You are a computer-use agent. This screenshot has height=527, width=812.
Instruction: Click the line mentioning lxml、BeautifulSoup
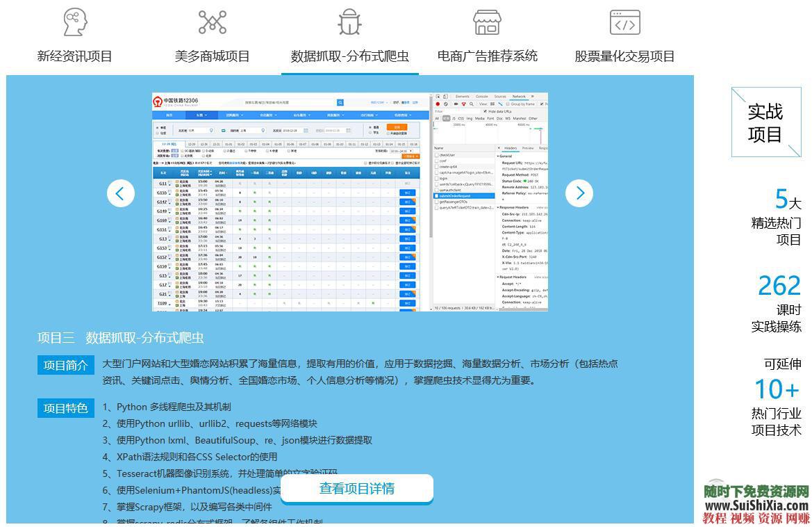[237, 440]
